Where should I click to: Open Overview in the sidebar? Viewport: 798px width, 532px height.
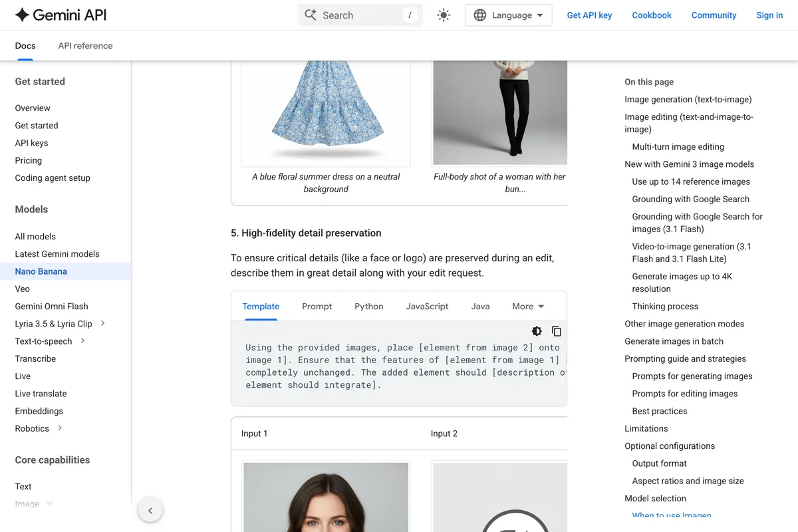(x=33, y=108)
